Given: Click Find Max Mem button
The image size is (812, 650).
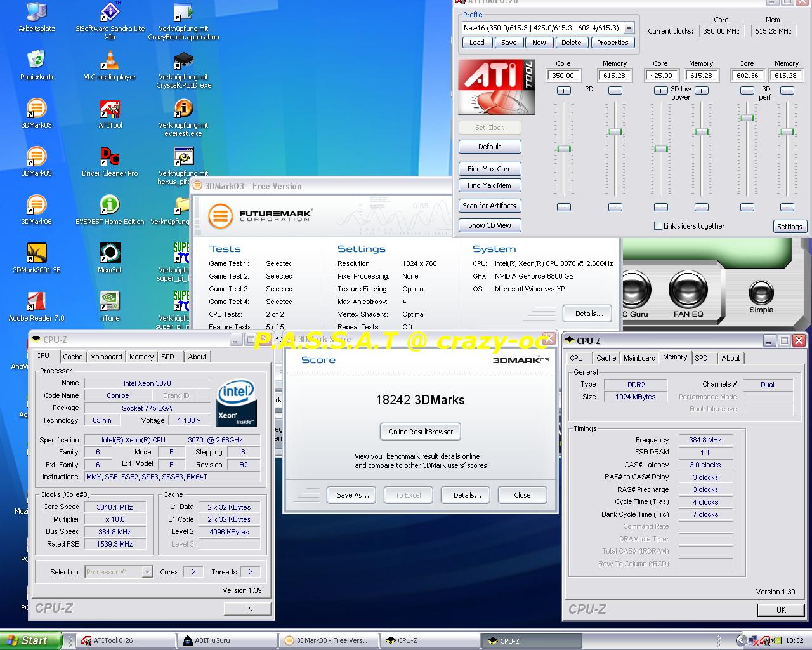Looking at the screenshot, I should click(490, 185).
